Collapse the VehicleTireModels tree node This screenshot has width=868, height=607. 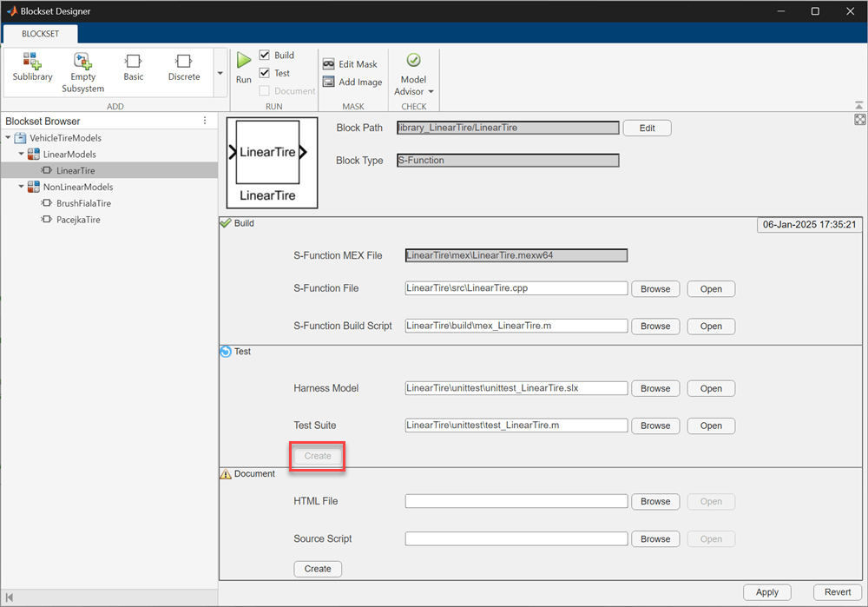pyautogui.click(x=9, y=138)
